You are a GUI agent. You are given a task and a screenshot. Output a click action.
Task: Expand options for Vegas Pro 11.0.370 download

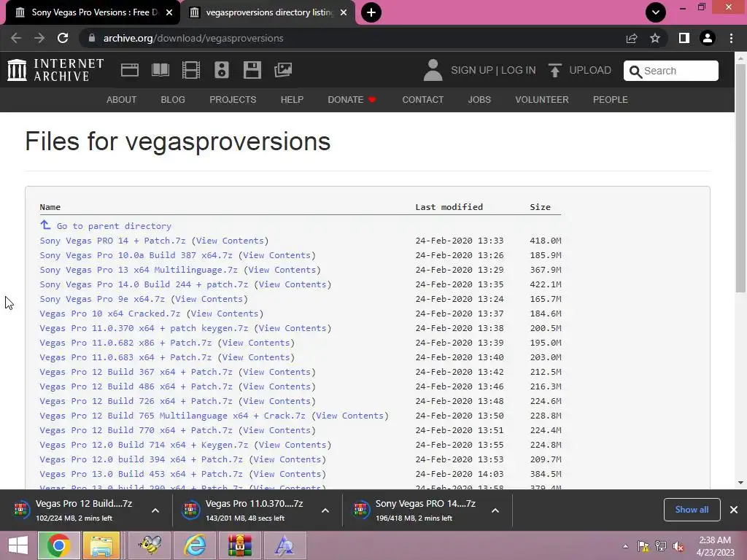pos(325,510)
